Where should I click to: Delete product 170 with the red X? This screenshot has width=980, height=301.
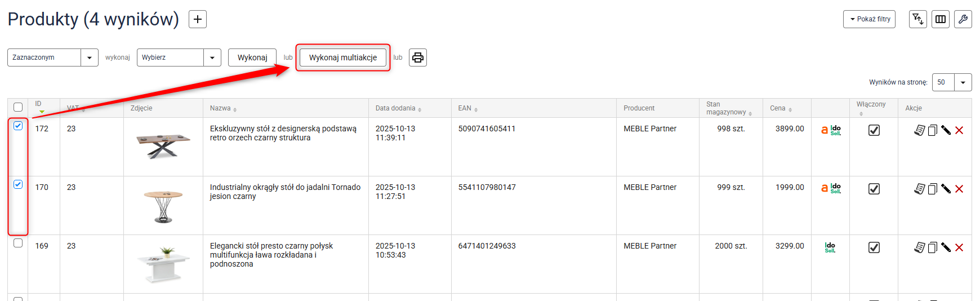(x=959, y=189)
